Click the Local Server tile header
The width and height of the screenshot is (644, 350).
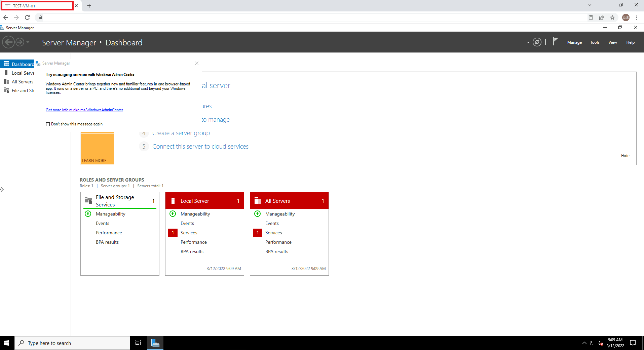point(204,201)
